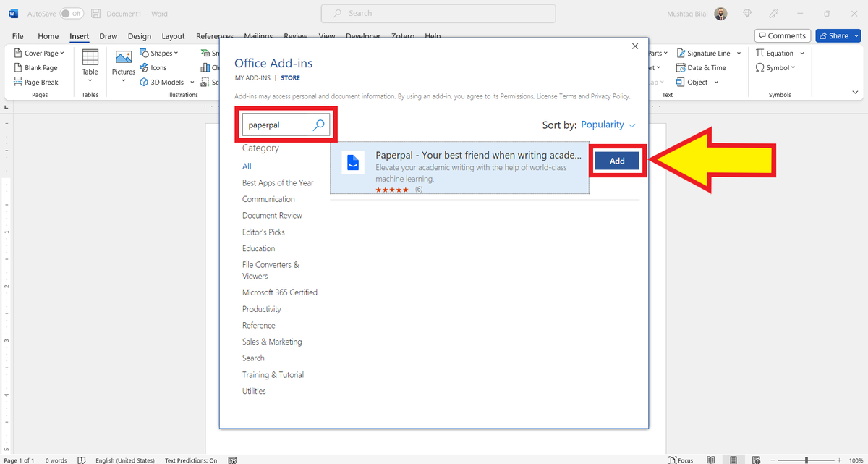Image resolution: width=868 pixels, height=464 pixels.
Task: Click the English (United States) language indicator
Action: coord(125,460)
